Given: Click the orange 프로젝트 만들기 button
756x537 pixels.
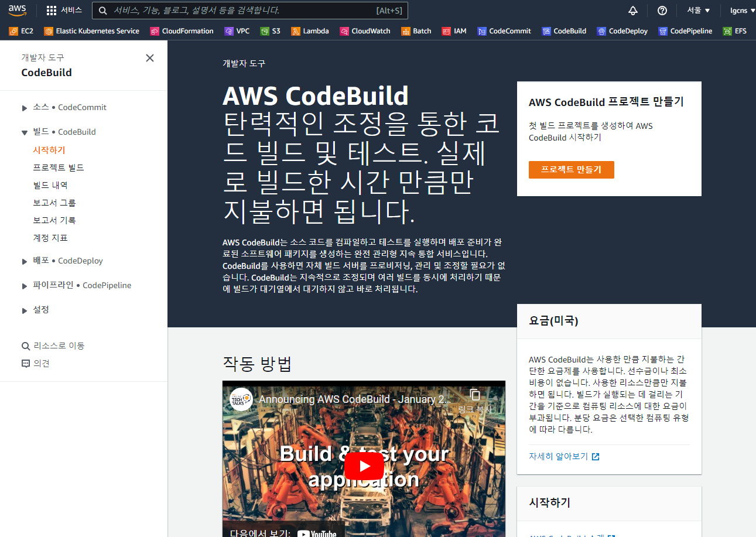Looking at the screenshot, I should tap(571, 170).
